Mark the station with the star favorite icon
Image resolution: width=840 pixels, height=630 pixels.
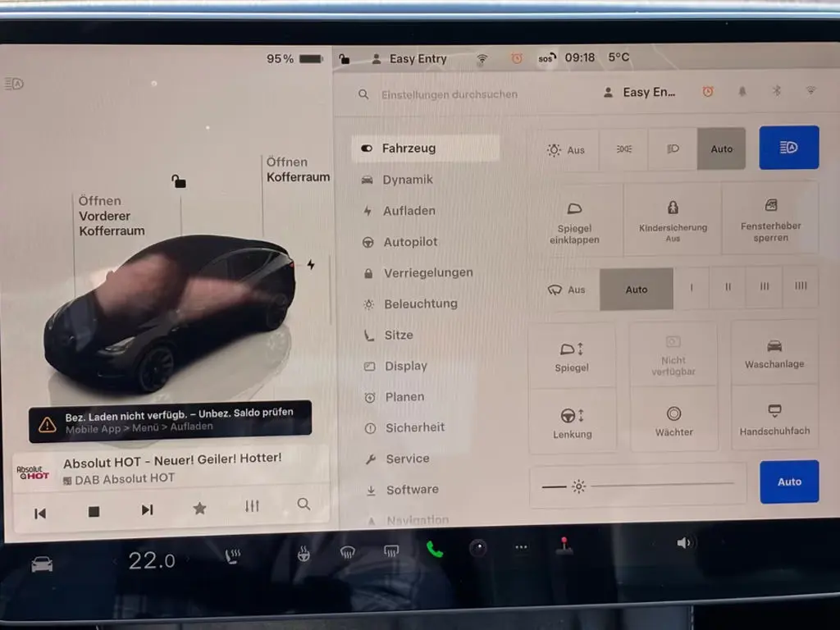click(199, 508)
